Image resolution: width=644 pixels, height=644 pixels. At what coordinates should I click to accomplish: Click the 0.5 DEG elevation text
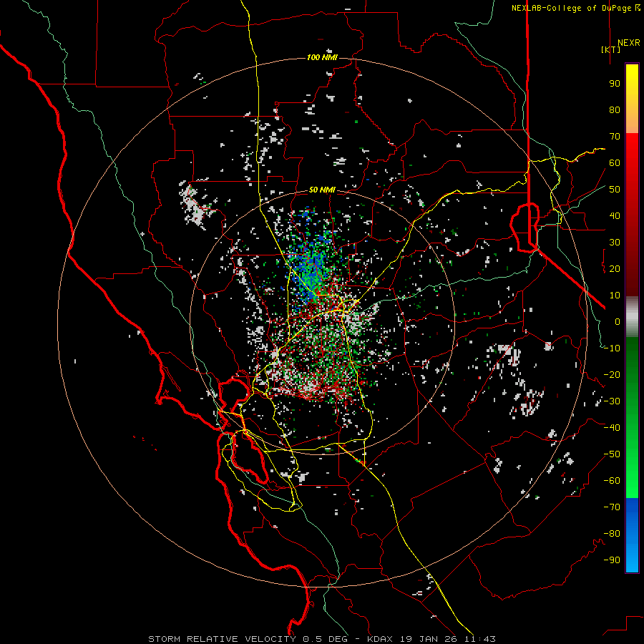[326, 639]
